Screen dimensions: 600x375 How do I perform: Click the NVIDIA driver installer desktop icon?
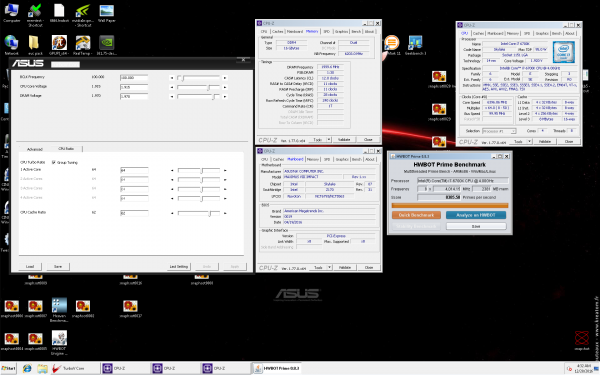click(106, 45)
